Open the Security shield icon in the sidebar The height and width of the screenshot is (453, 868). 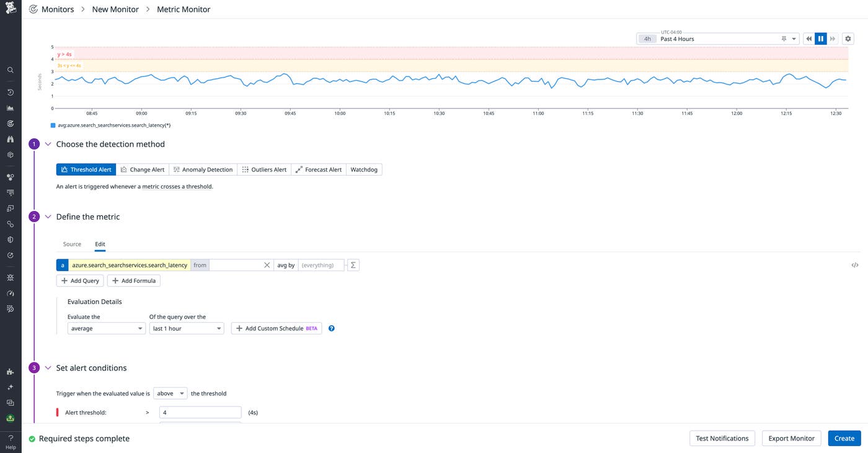pos(10,239)
